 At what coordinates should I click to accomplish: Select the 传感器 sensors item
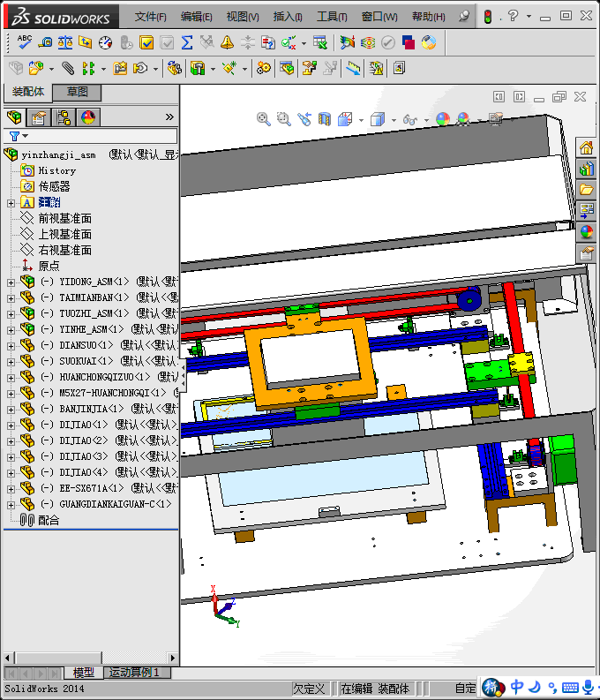[x=54, y=186]
